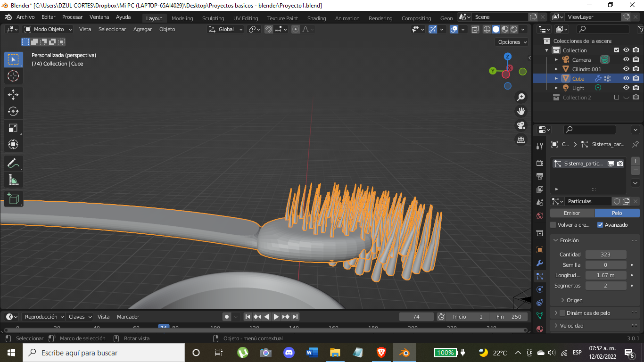Pin the properties editor context

pos(636,144)
